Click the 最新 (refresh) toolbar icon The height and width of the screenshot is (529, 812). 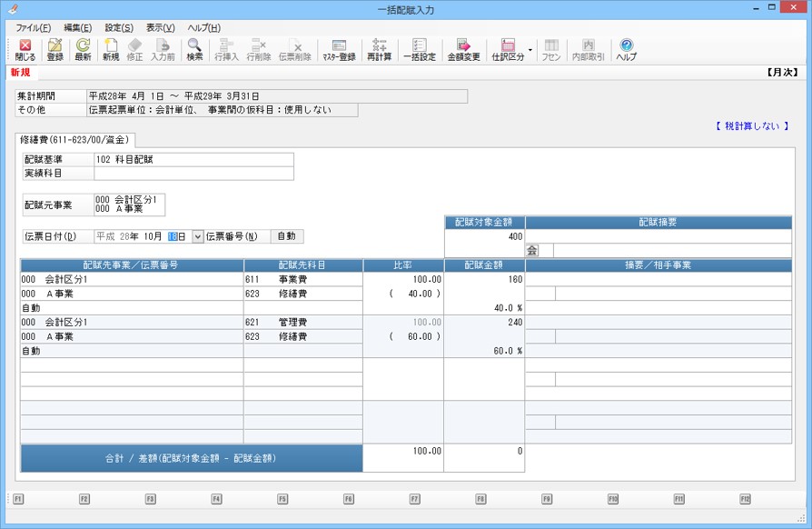pyautogui.click(x=83, y=49)
